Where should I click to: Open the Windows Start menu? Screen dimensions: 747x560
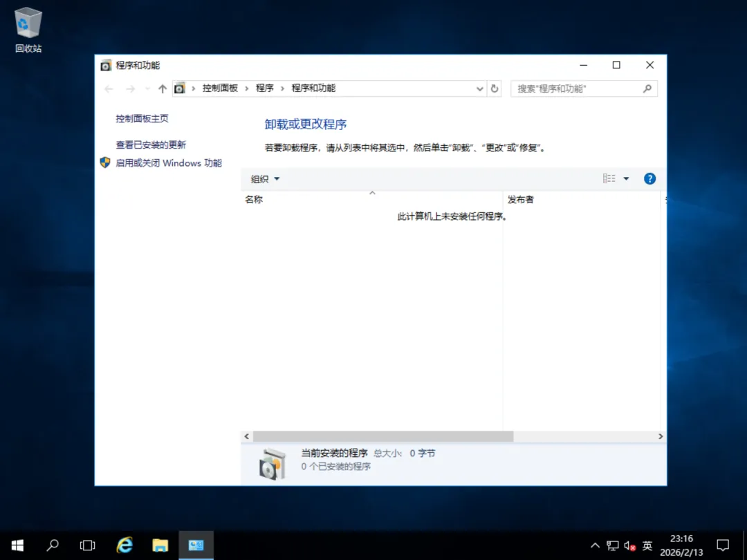(17, 545)
